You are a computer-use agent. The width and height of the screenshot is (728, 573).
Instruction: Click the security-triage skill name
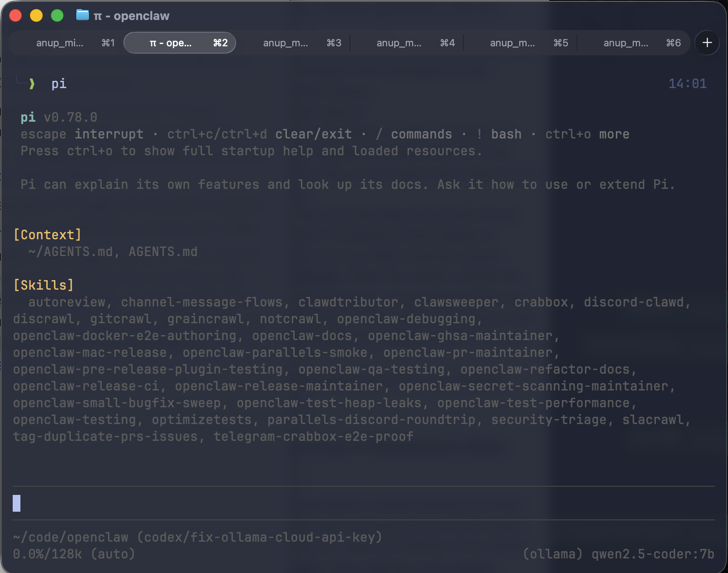tap(549, 420)
